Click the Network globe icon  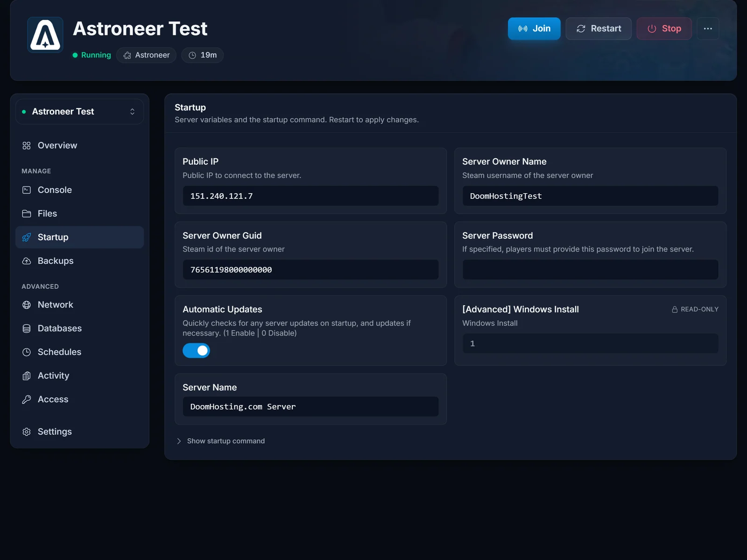(x=27, y=305)
